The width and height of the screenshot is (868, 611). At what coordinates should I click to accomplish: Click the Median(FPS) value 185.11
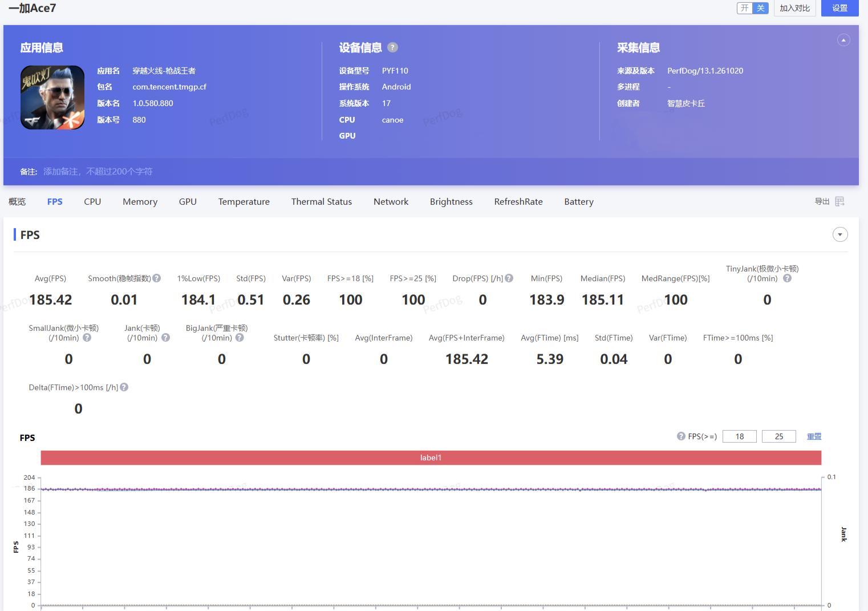point(603,300)
